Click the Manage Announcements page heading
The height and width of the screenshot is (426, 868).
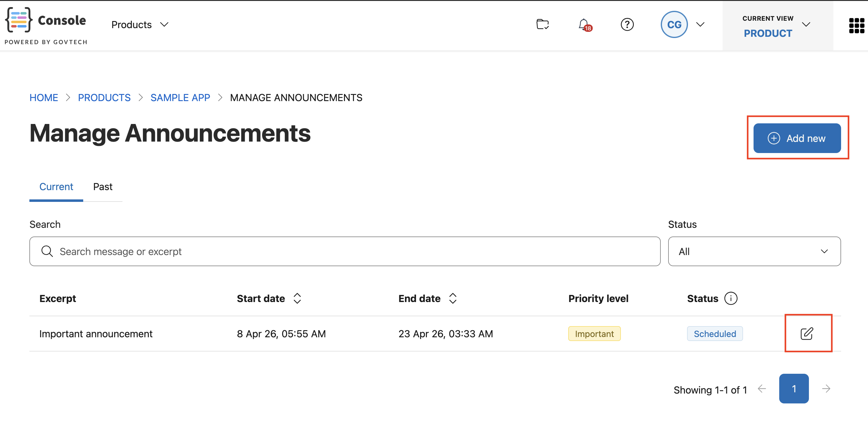point(170,133)
